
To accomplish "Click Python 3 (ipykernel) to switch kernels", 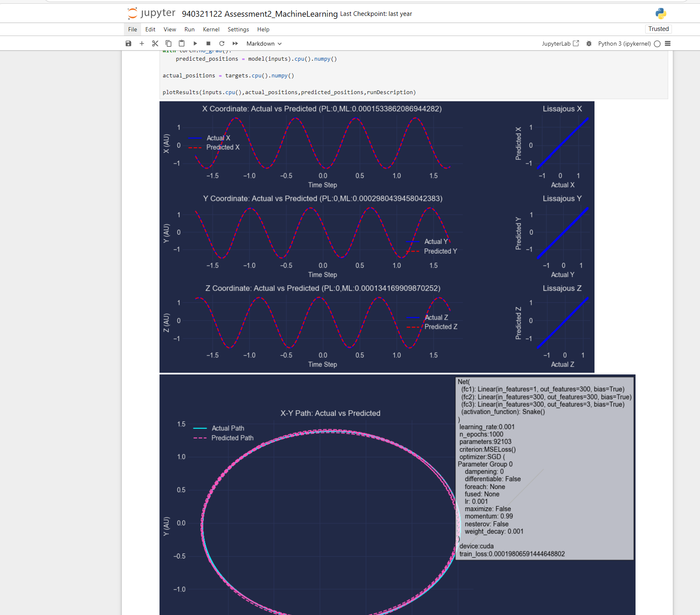I will 624,43.
